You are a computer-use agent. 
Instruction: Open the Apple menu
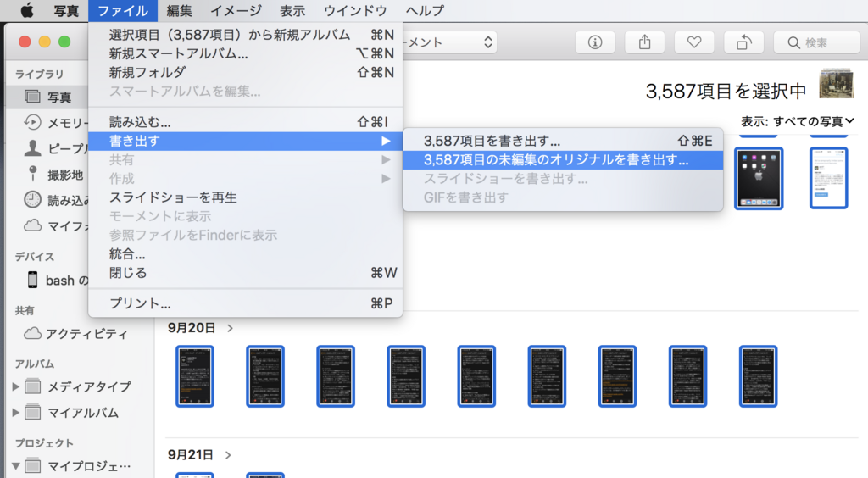click(x=26, y=10)
